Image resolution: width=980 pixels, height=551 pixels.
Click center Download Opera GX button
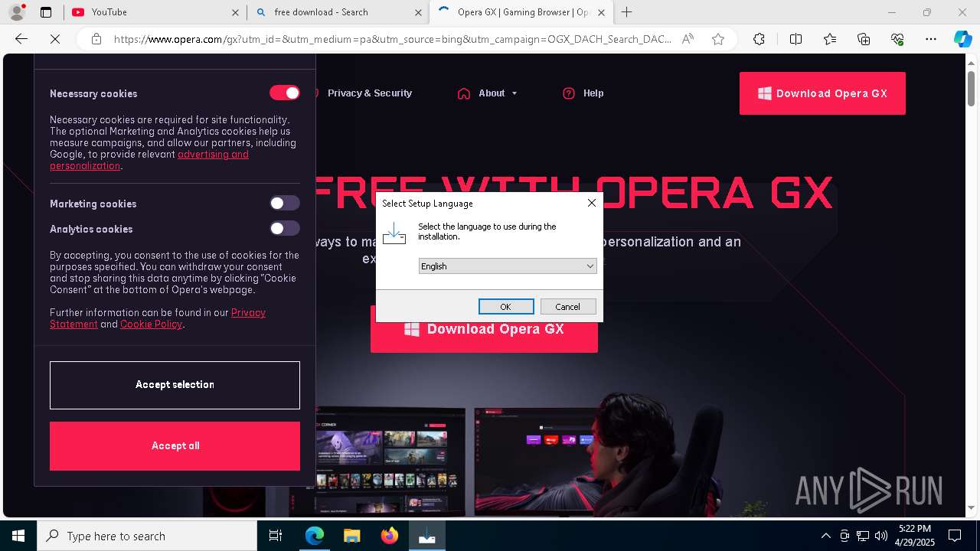point(484,330)
